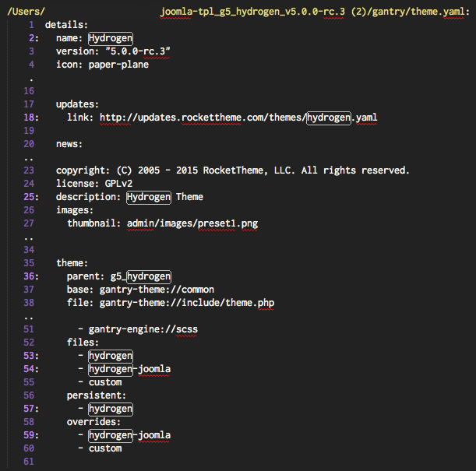Click the hydrogen match in g5_hydrogen parent
Viewport: 476px width, 471px height.
149,276
